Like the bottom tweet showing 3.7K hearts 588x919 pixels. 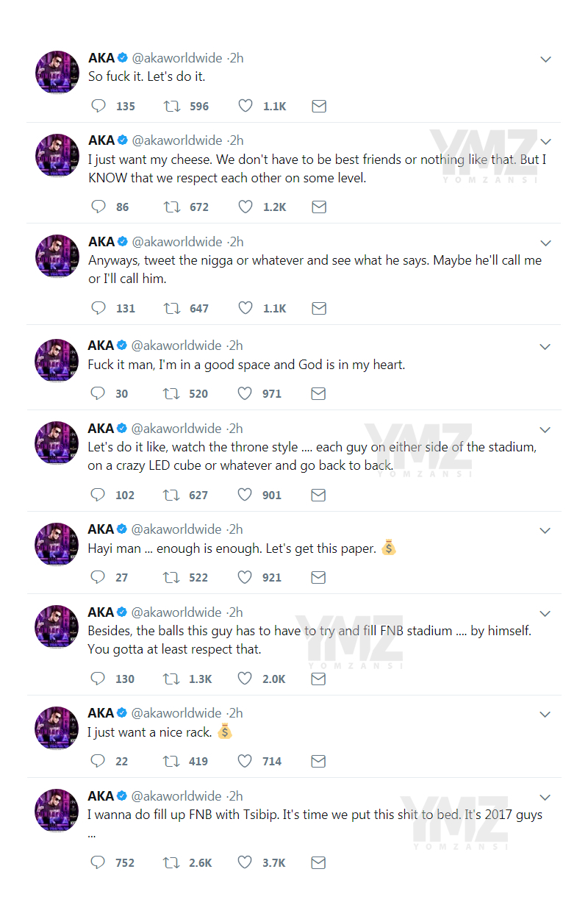click(x=245, y=862)
